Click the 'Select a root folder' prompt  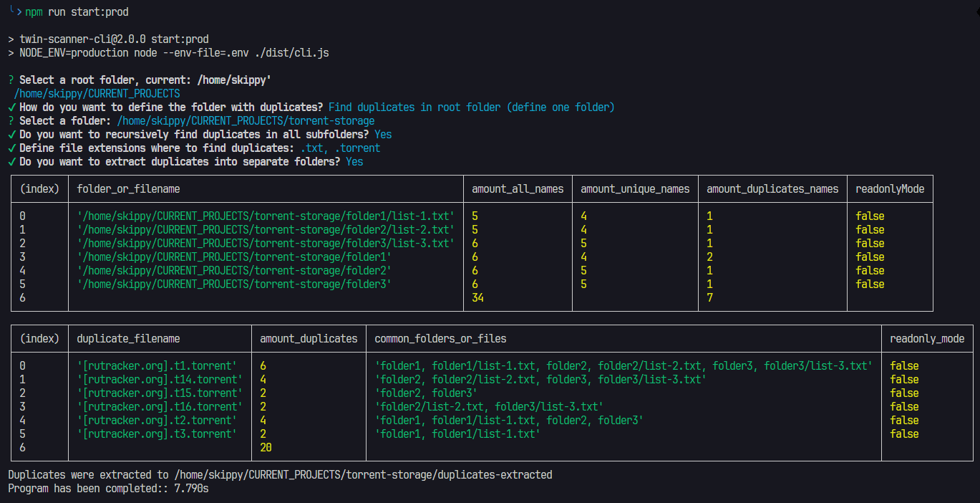click(139, 80)
